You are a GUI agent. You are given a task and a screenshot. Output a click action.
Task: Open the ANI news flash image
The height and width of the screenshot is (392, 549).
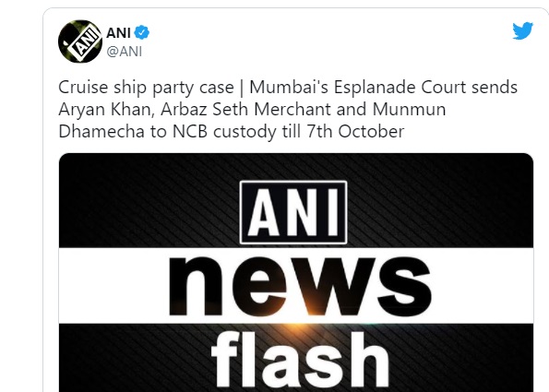tap(296, 272)
